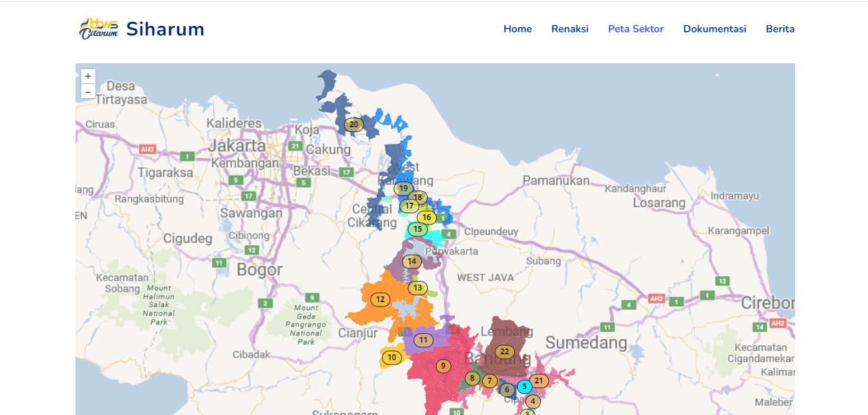Select sector marker 13 on map
The image size is (868, 415).
(x=417, y=288)
